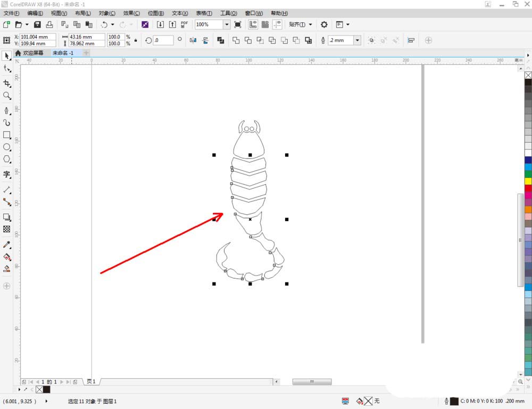Click the X position input field
The width and height of the screenshot is (532, 409).
(38, 37)
